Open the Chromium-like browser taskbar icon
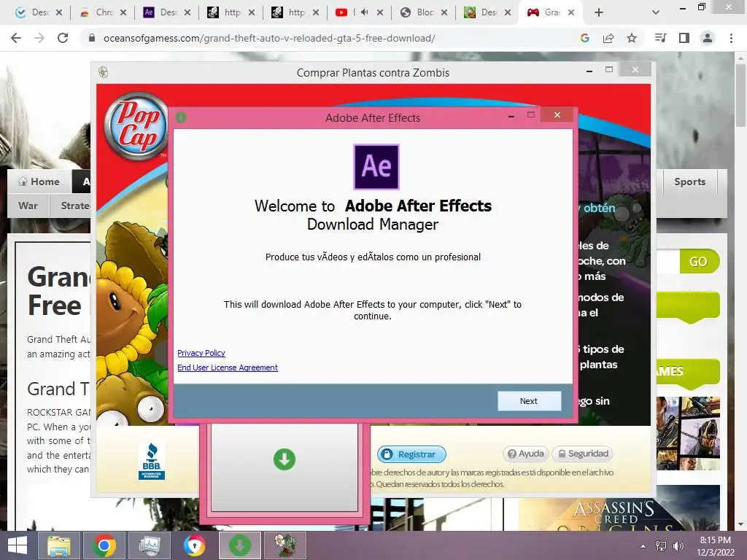747x560 pixels. [x=194, y=545]
